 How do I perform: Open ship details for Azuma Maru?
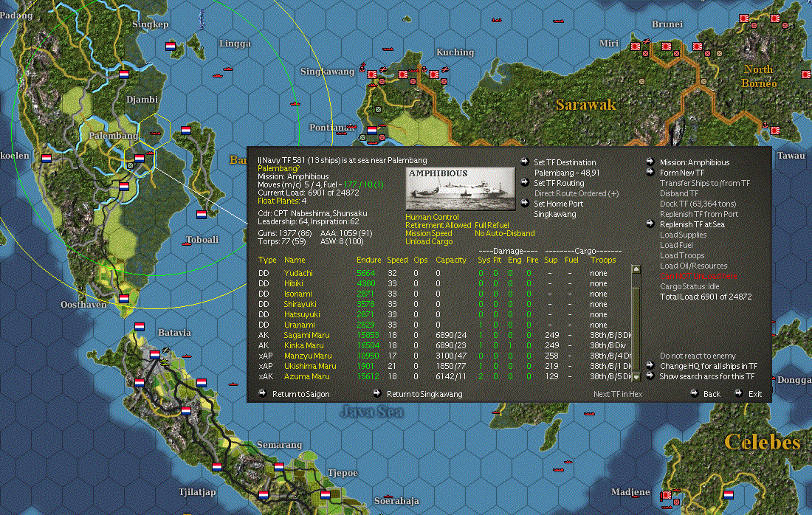306,376
